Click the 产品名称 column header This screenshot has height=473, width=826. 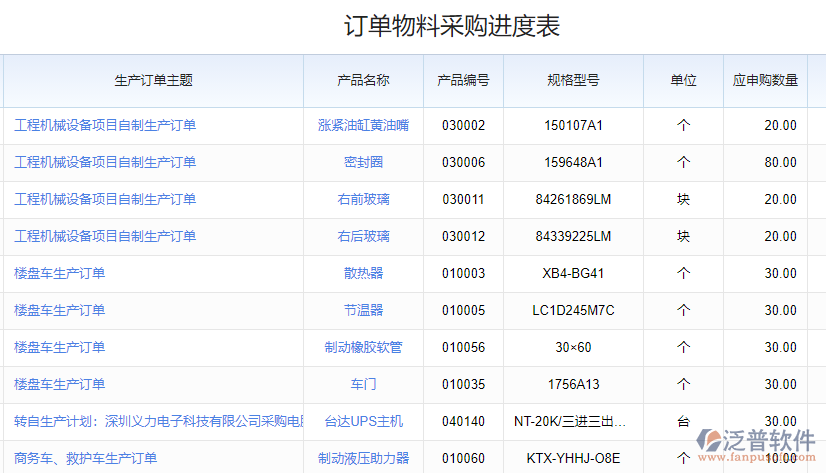[363, 80]
